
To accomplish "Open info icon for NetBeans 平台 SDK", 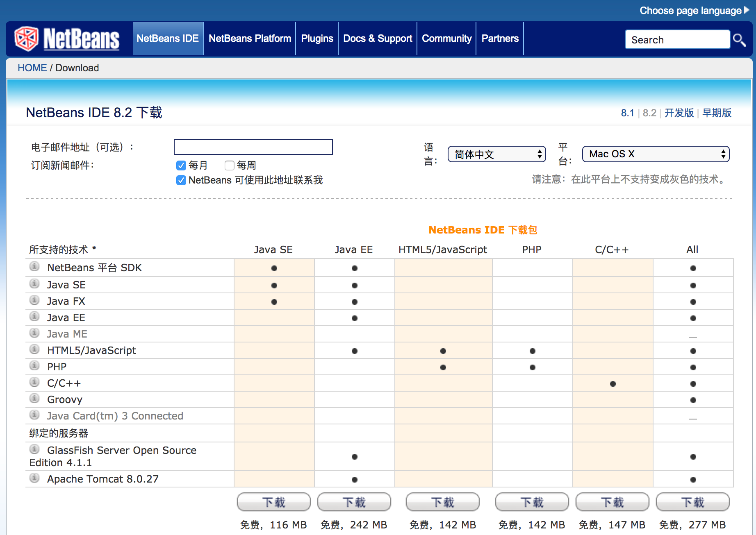I will point(35,267).
